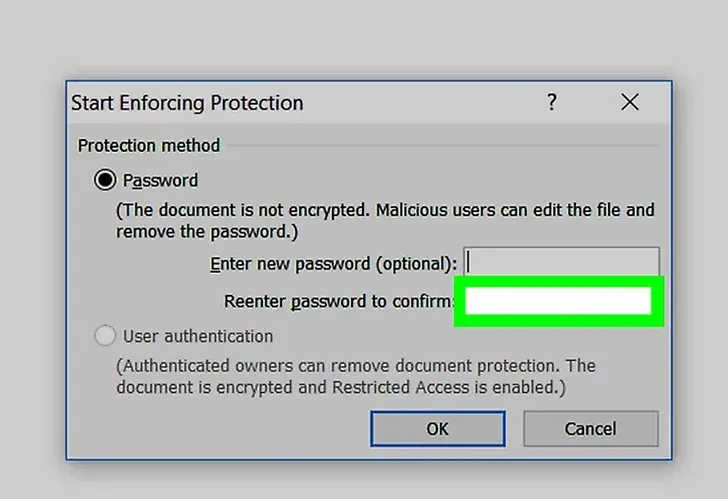This screenshot has height=499, width=728.
Task: Select the Password radio button
Action: [104, 180]
